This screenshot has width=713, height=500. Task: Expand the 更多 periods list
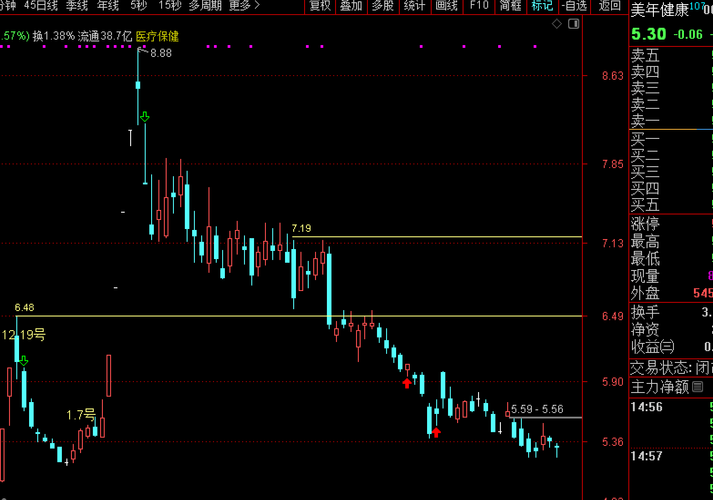[x=244, y=5]
